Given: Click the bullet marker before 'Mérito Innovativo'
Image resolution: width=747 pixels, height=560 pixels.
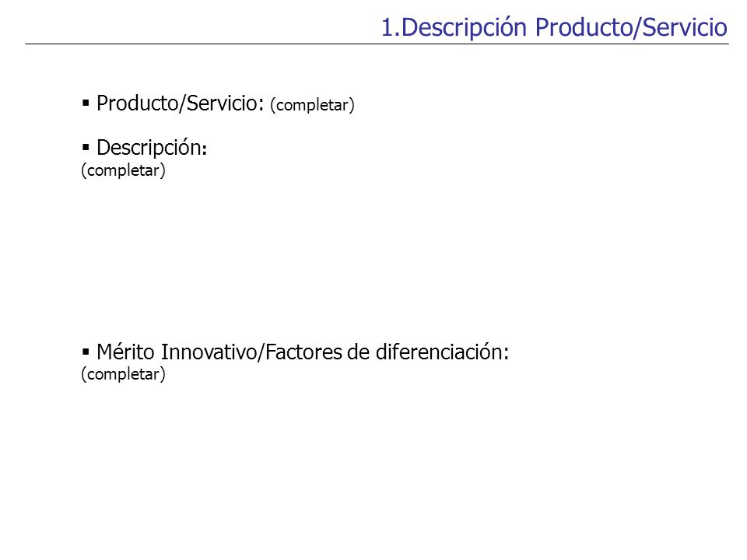Looking at the screenshot, I should (x=86, y=352).
